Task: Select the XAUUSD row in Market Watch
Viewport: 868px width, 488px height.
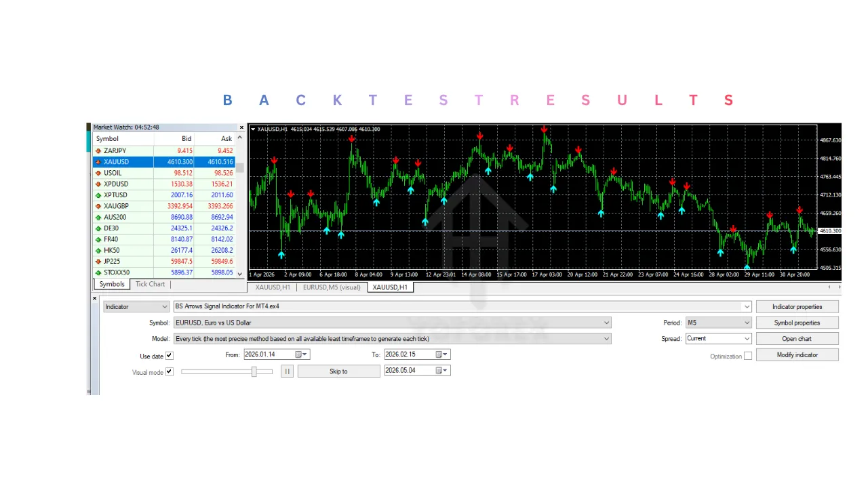Action: pyautogui.click(x=164, y=162)
